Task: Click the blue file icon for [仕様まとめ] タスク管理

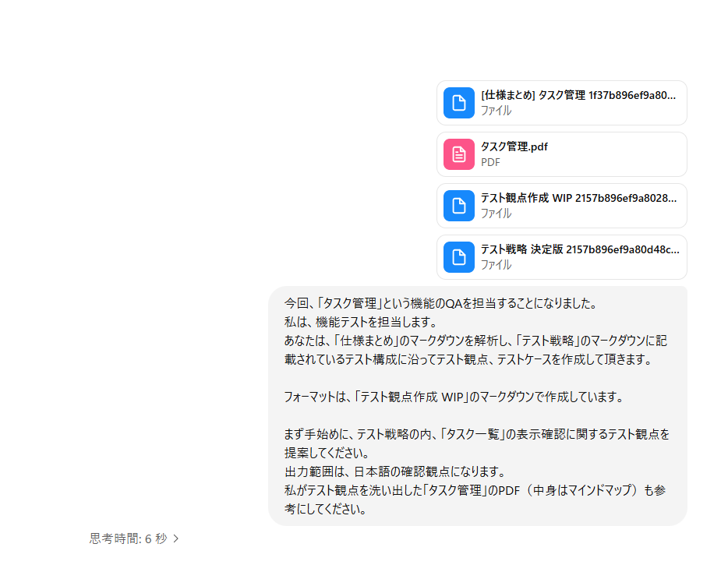Action: pos(459,103)
